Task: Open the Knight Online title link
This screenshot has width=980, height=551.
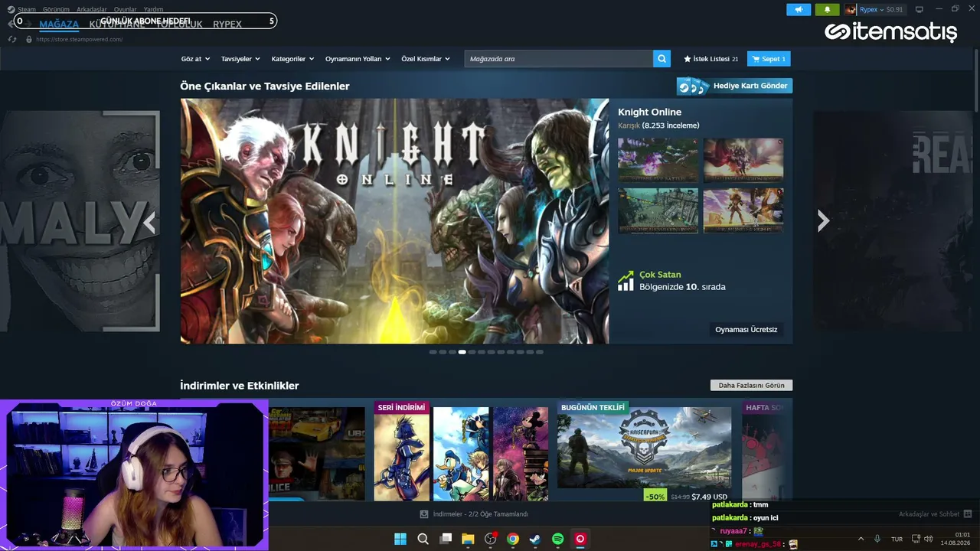Action: pyautogui.click(x=649, y=112)
